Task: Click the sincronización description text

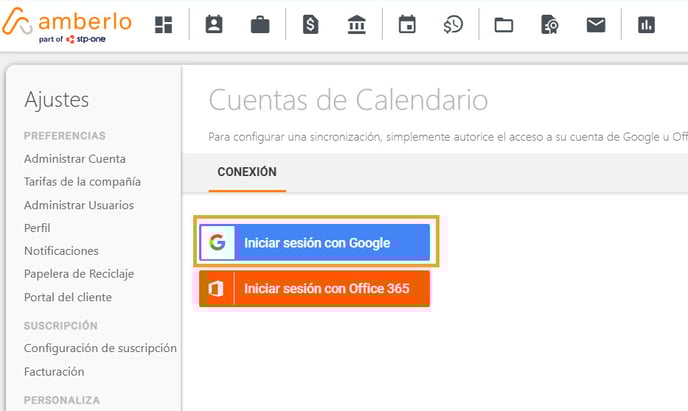Action: [448, 137]
